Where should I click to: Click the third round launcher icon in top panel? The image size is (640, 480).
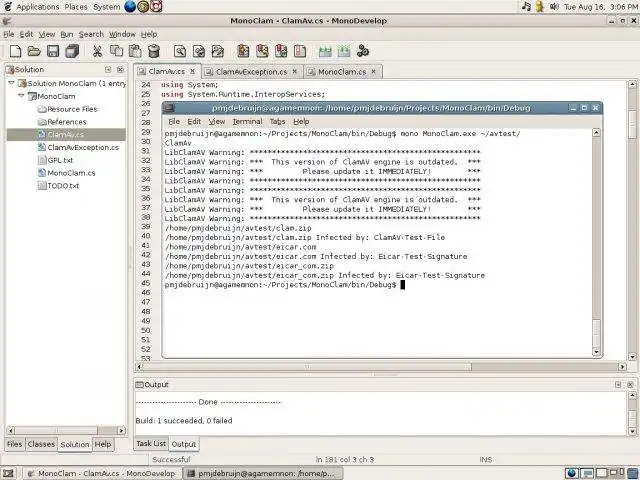156,7
